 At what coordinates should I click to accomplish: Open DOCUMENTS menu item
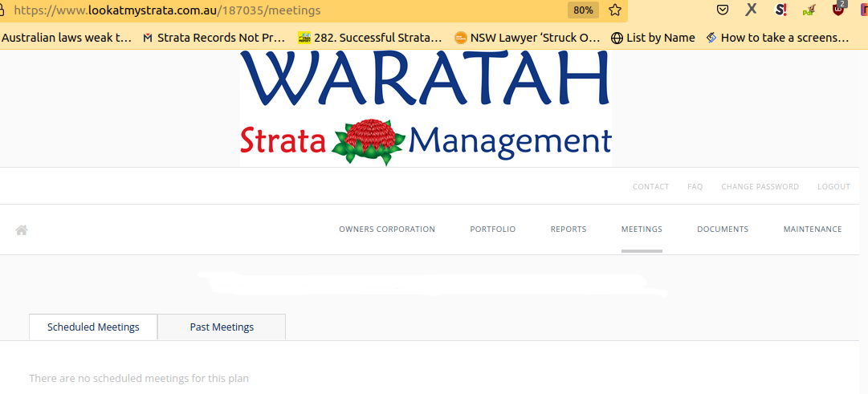723,229
